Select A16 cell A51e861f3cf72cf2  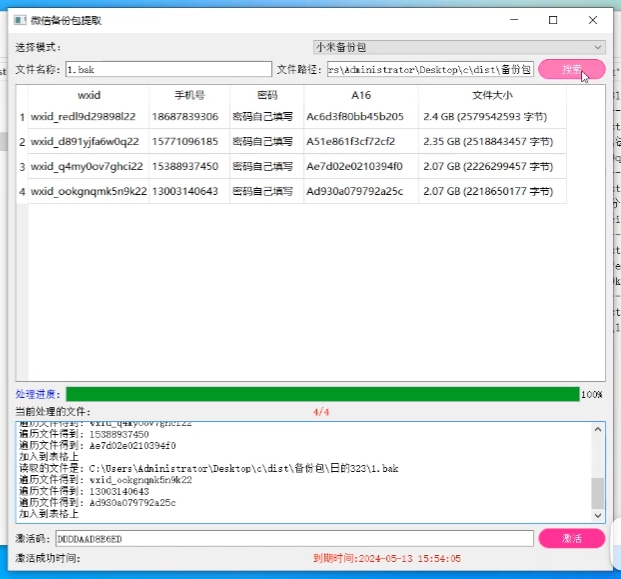point(361,141)
